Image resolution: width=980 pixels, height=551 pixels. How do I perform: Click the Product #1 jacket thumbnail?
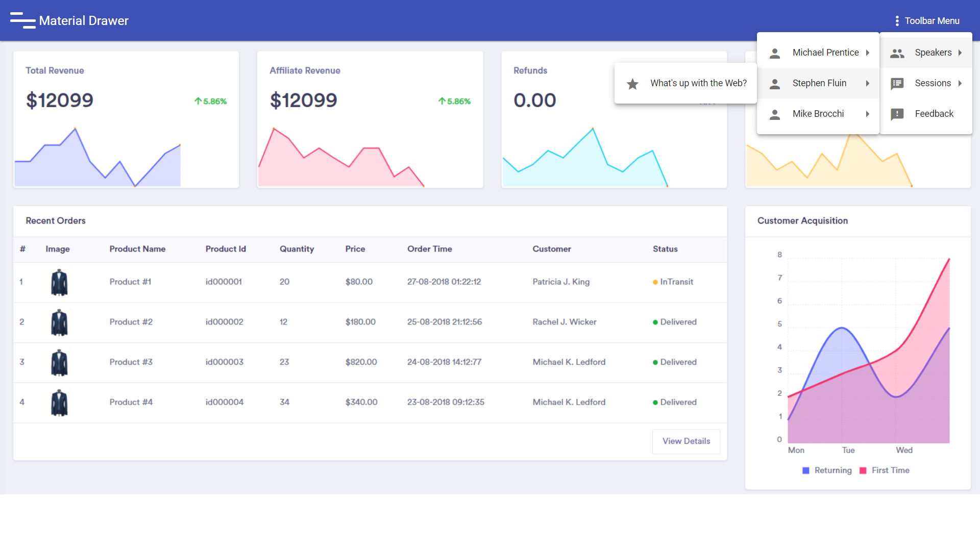pyautogui.click(x=59, y=282)
